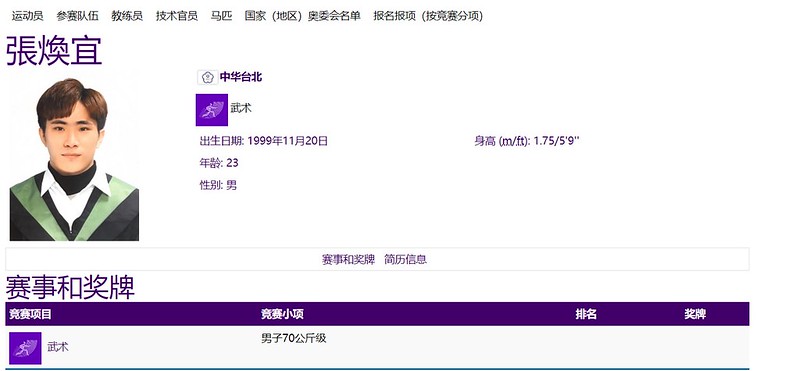Image resolution: width=799 pixels, height=371 pixels.
Task: Open the 武术 link in the table row
Action: [x=58, y=347]
